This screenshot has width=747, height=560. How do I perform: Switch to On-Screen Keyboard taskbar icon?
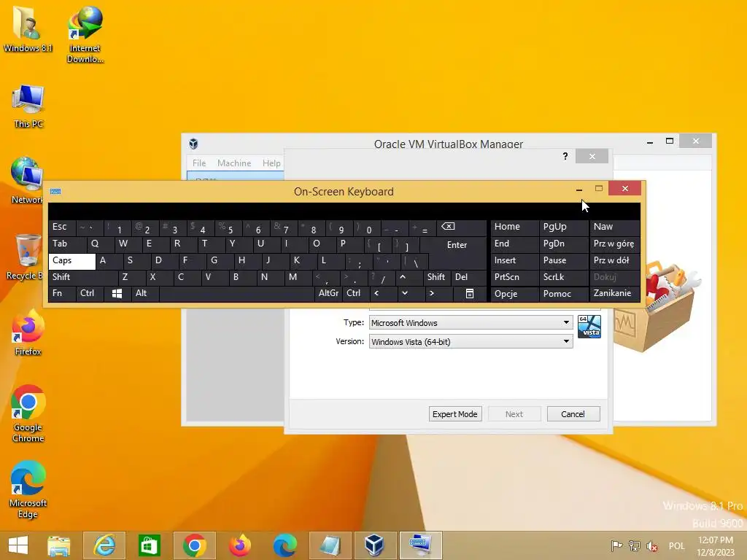coord(420,545)
